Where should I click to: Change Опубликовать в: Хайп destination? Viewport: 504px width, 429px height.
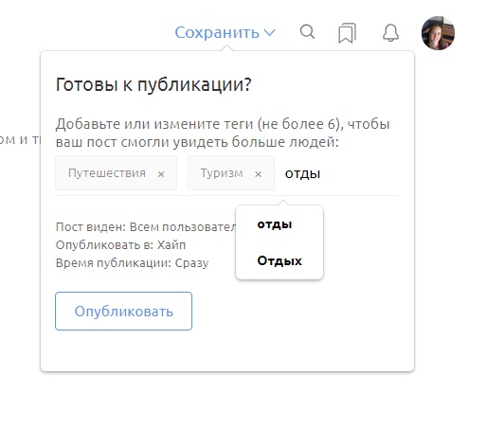tap(120, 245)
